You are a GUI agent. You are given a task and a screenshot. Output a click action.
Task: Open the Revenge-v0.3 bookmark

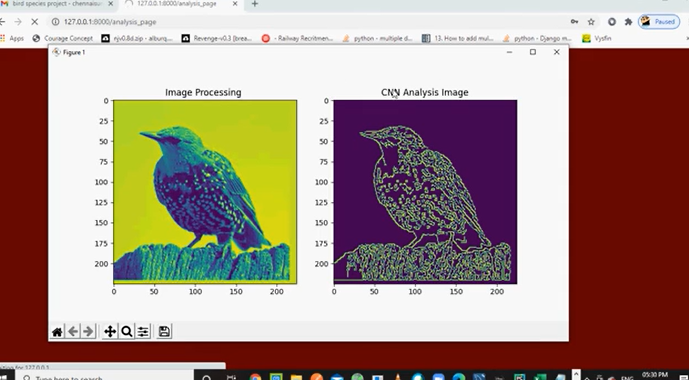[x=218, y=38]
